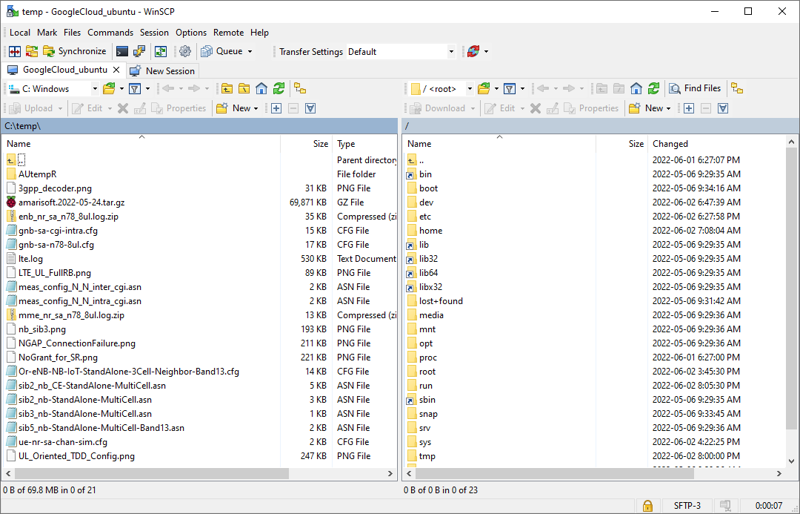Screen dimensions: 800x514
Task: Sort local files by Type column
Action: 365,144
